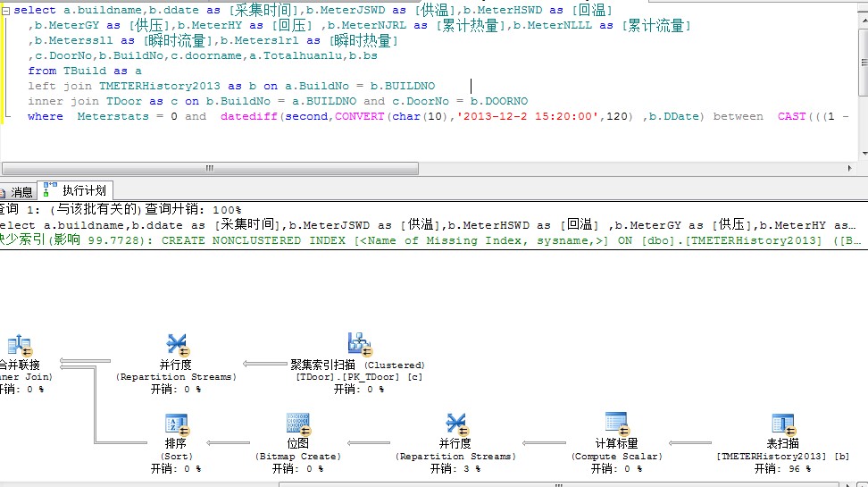Click the CAST keyword in where clause
The image size is (868, 487).
coord(791,116)
